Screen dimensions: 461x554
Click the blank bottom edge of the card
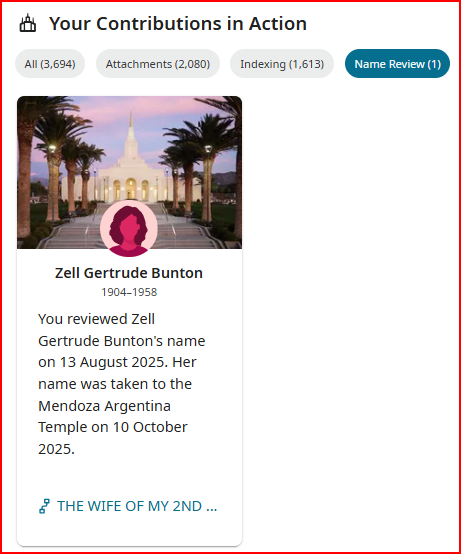pyautogui.click(x=129, y=534)
